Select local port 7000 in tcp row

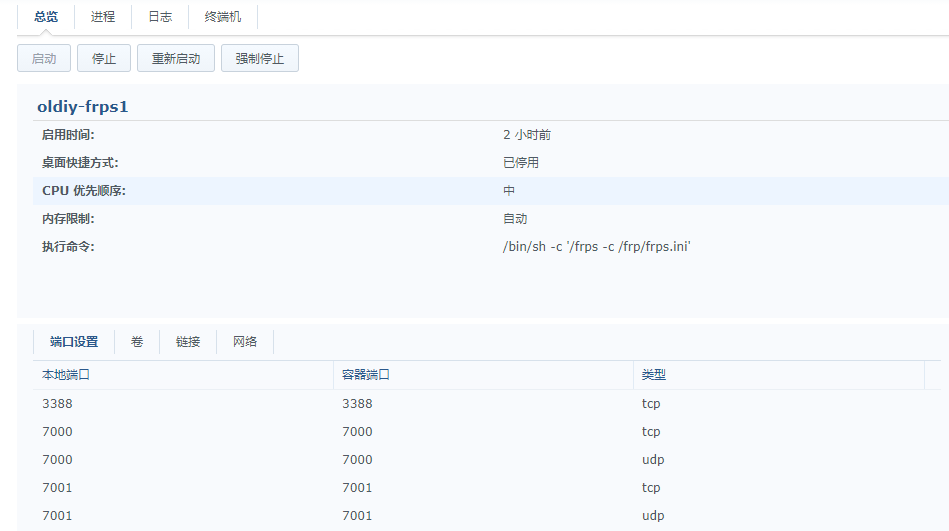point(57,432)
